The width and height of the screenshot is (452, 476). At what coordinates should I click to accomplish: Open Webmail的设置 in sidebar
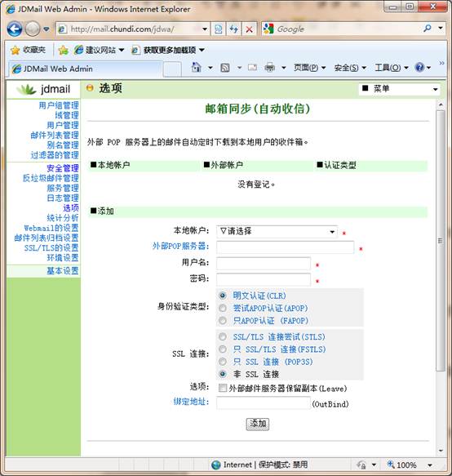pyautogui.click(x=51, y=228)
